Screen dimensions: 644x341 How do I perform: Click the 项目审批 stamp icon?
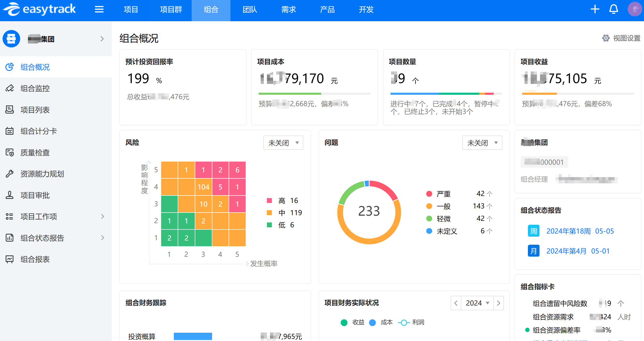10,195
